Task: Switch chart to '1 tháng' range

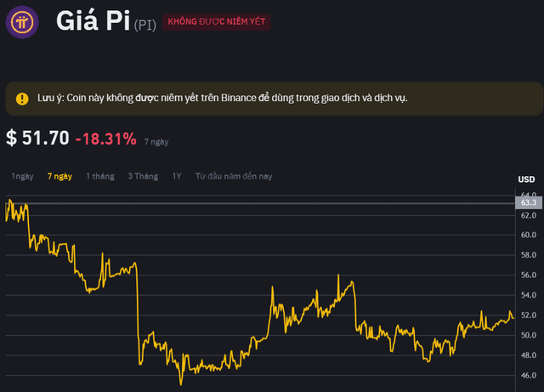Action: click(x=99, y=176)
